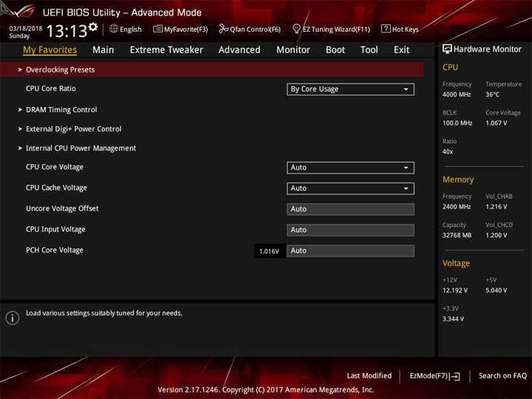Click the PCH Core Voltage label

(55, 250)
